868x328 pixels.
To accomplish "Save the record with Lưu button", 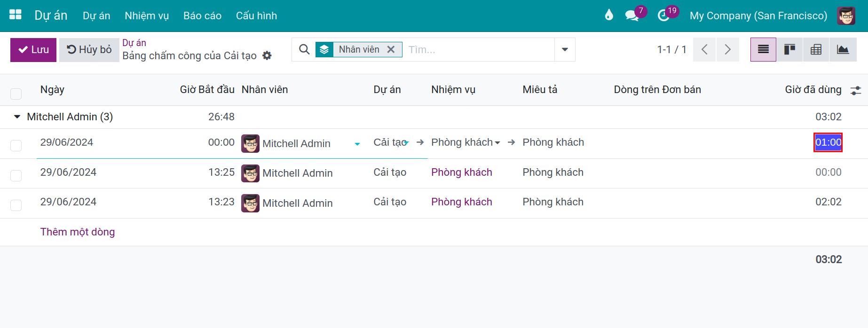I will 33,50.
